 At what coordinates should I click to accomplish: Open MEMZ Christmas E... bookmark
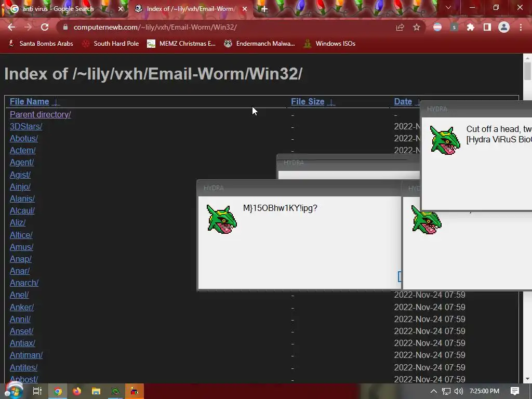click(181, 44)
